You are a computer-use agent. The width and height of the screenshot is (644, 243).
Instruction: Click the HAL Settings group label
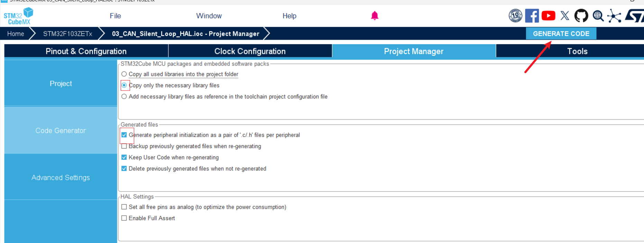[x=137, y=197]
